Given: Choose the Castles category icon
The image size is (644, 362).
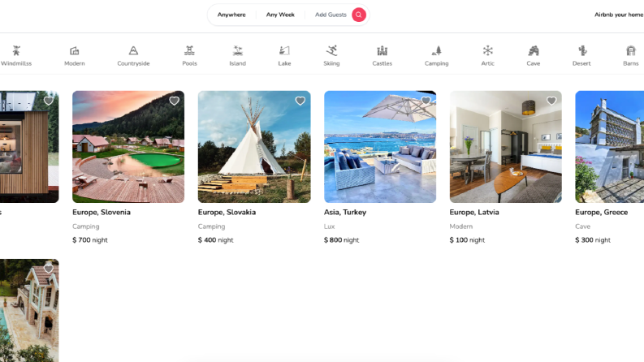Looking at the screenshot, I should (x=382, y=51).
